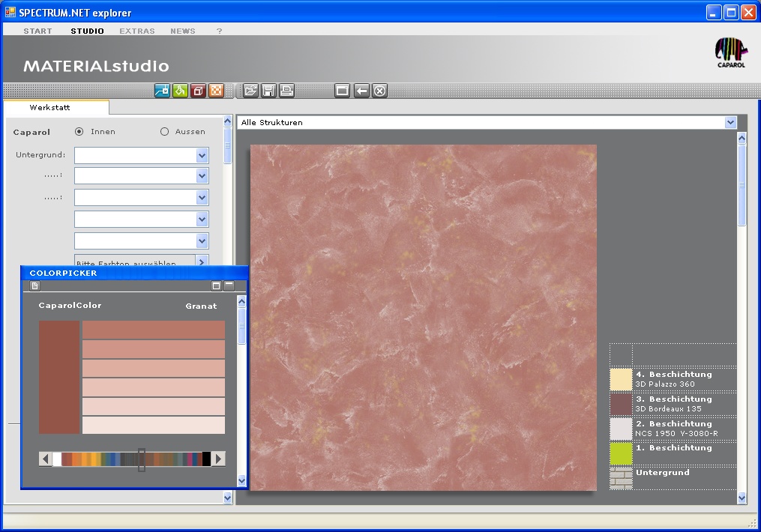Image resolution: width=761 pixels, height=532 pixels.
Task: Select the Aussen radio button
Action: pyautogui.click(x=165, y=132)
